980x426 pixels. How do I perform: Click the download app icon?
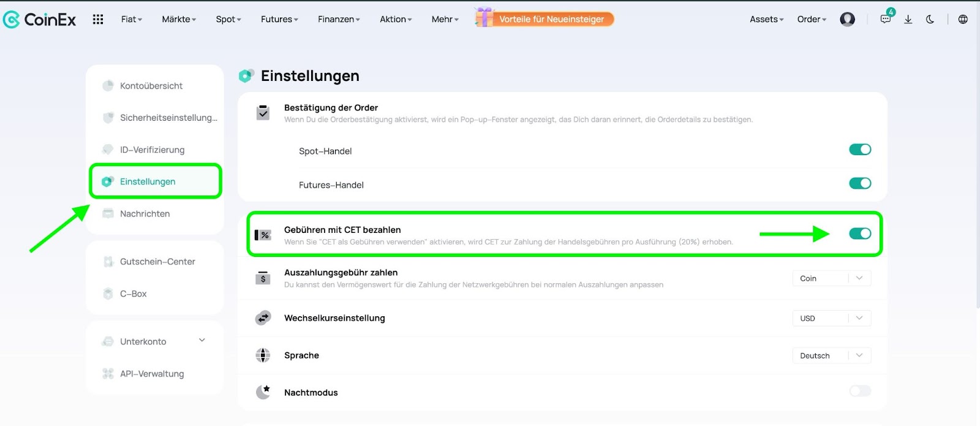click(908, 19)
